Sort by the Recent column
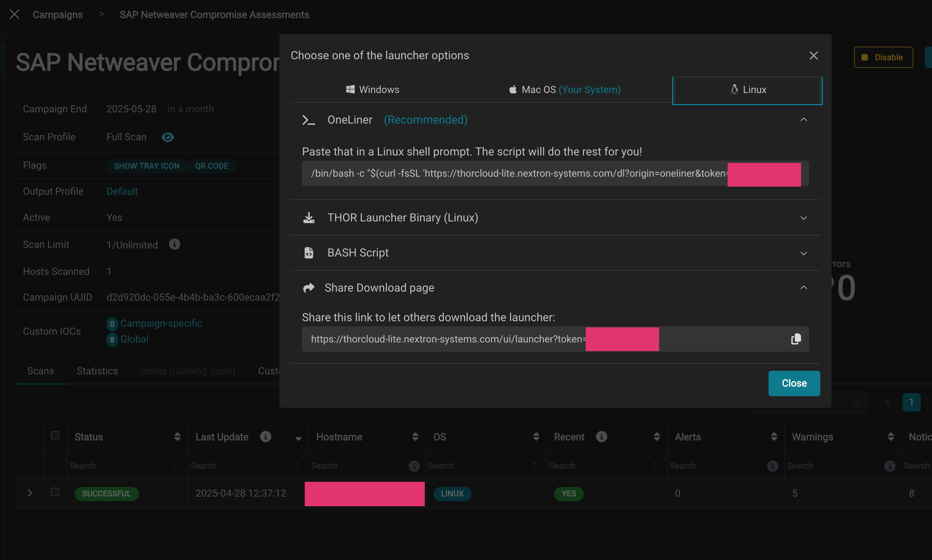Screen dimensions: 932x560 657,437
